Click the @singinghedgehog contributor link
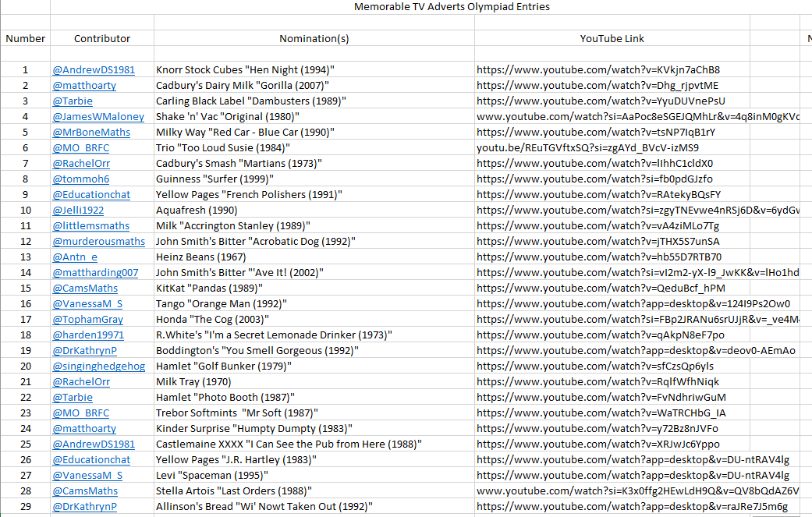The width and height of the screenshot is (812, 517). (99, 366)
